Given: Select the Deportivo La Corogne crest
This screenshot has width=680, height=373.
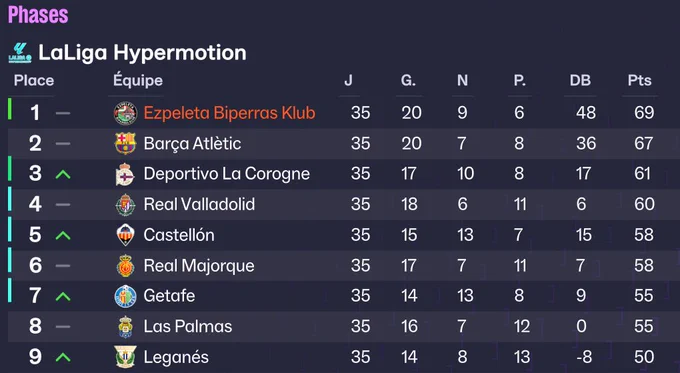Looking at the screenshot, I should coord(125,174).
